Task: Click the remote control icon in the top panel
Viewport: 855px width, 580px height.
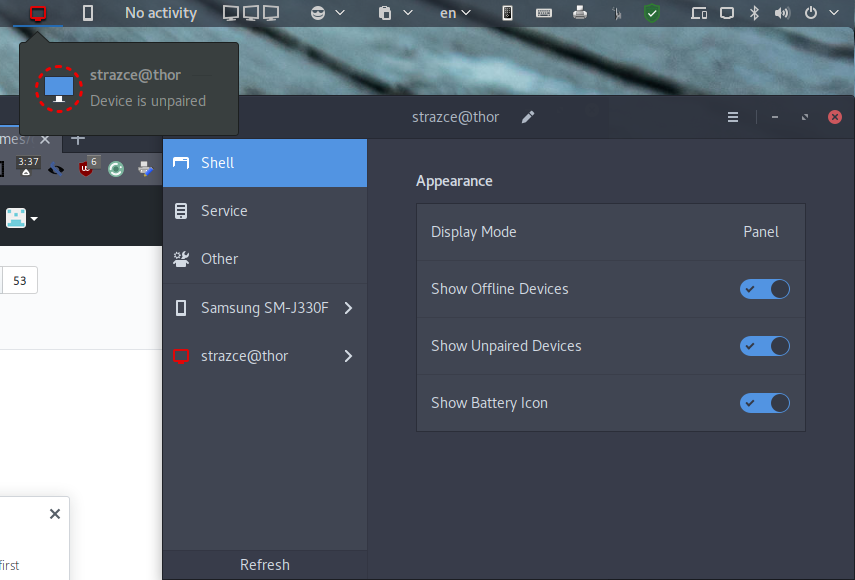Action: [507, 13]
